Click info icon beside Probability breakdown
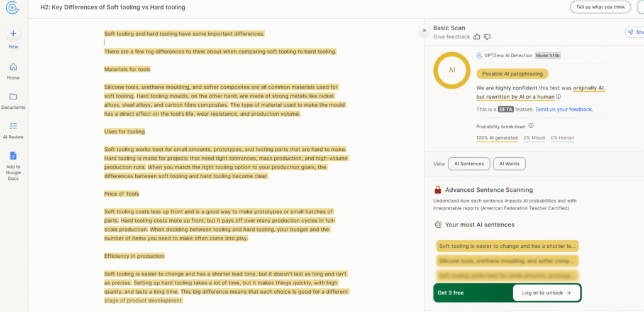This screenshot has height=312, width=644. [x=531, y=125]
